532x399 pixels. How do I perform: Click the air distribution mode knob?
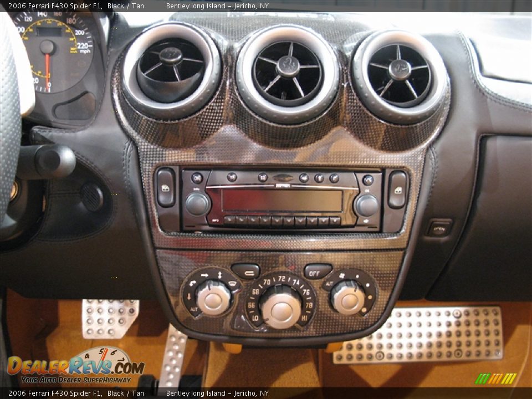[213, 296]
